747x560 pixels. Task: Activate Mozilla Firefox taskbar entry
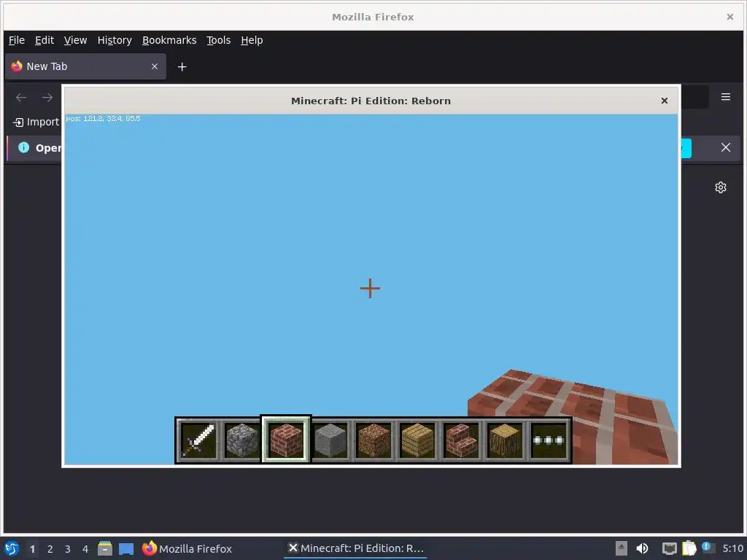click(187, 548)
